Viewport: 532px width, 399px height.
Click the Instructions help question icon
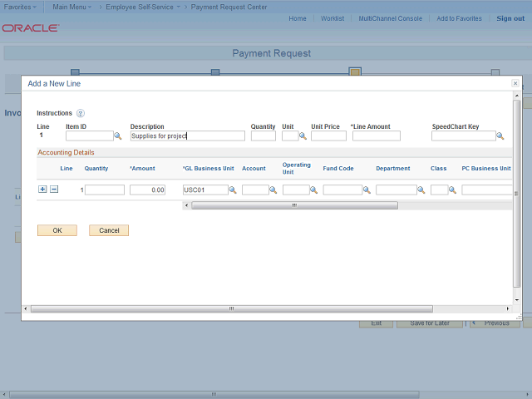pyautogui.click(x=81, y=113)
